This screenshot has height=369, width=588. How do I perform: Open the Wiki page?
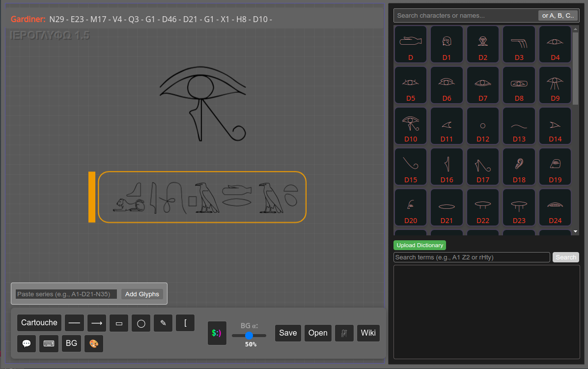pyautogui.click(x=368, y=333)
